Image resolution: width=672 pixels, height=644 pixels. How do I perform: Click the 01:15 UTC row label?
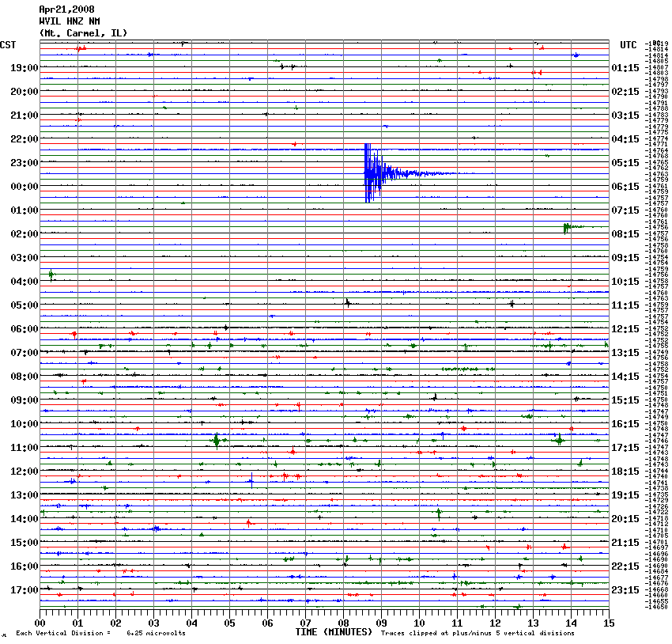coord(625,68)
